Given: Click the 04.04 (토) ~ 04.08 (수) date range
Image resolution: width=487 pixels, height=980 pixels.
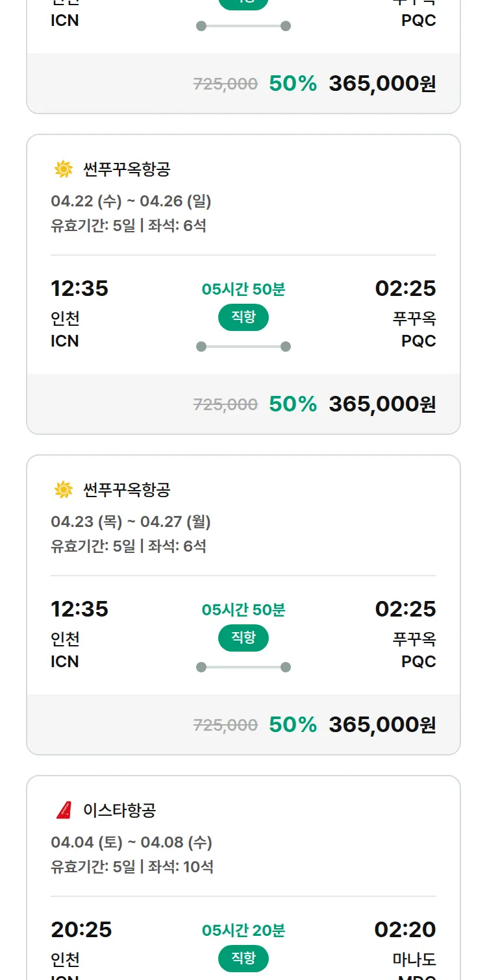Looking at the screenshot, I should click(x=132, y=842).
